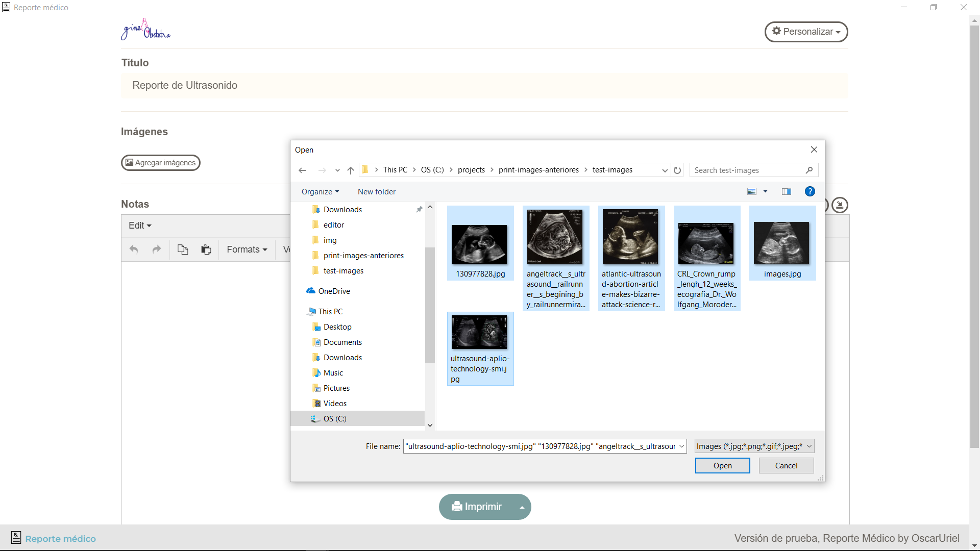
Task: Click the copy icon in editor toolbar
Action: [183, 249]
